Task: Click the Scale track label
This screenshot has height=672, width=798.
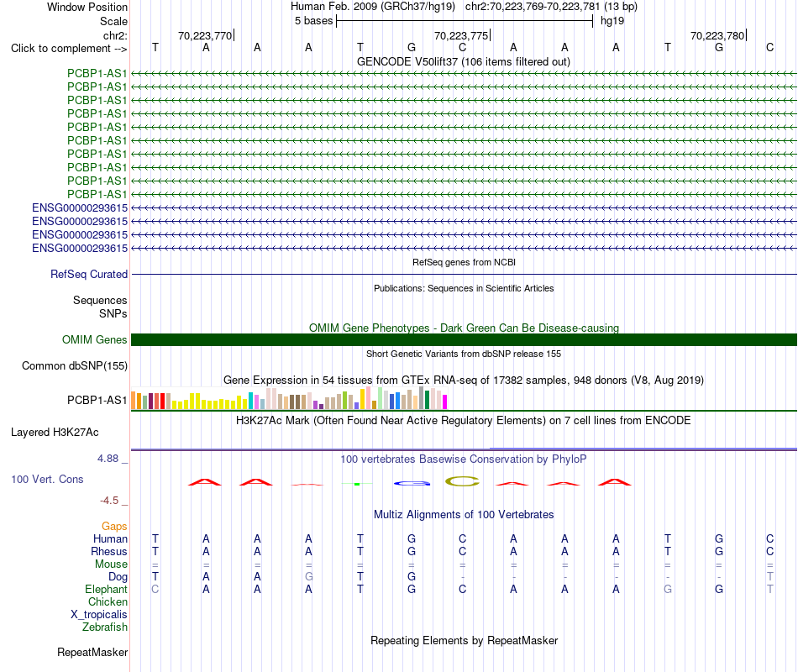Action: 113,21
